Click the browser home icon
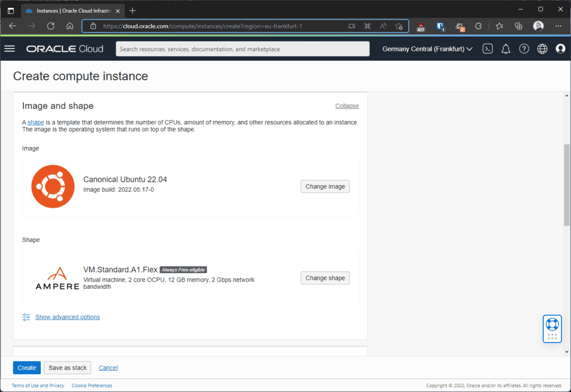 tap(70, 26)
